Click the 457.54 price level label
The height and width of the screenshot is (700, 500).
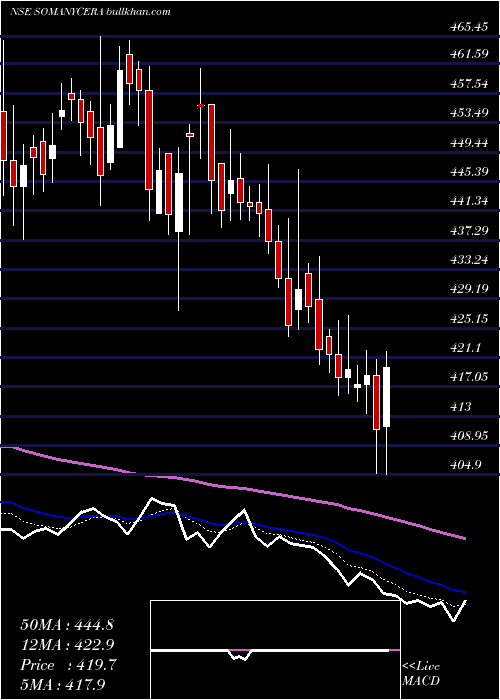469,84
